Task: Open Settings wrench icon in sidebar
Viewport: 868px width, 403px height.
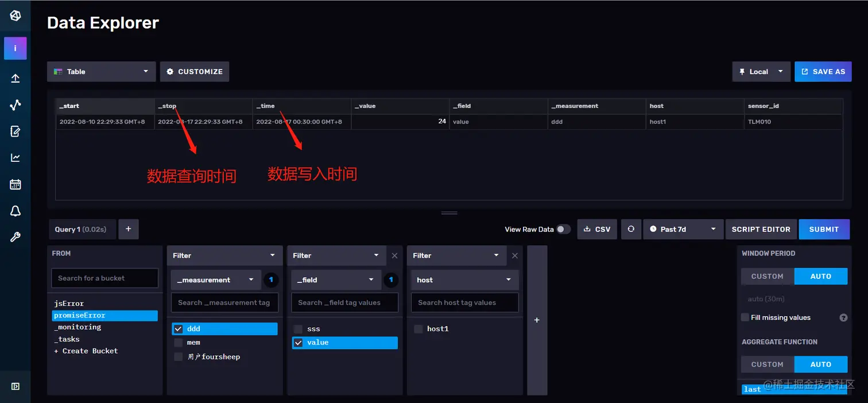Action: (x=15, y=237)
